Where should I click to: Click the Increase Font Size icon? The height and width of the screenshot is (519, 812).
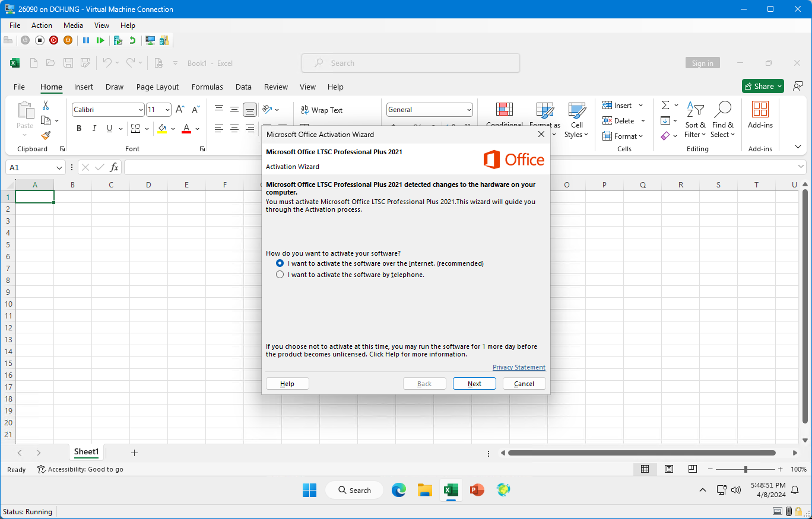[x=180, y=109]
